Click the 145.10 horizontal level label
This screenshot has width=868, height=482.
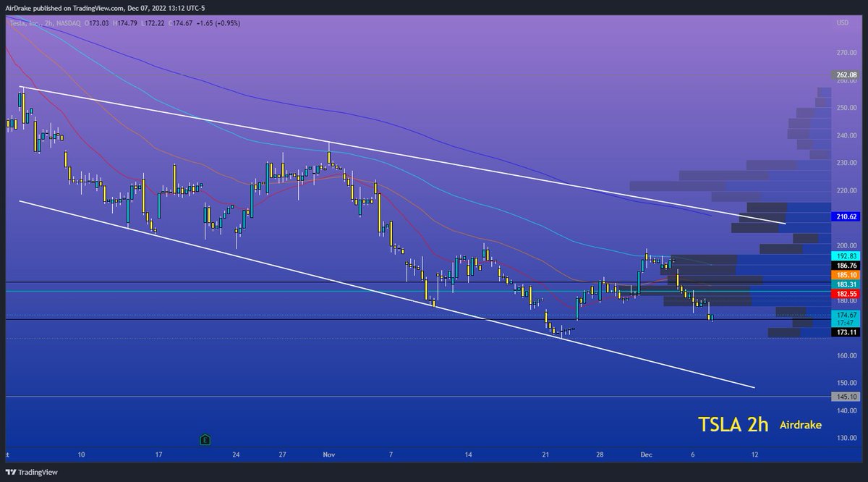point(844,397)
